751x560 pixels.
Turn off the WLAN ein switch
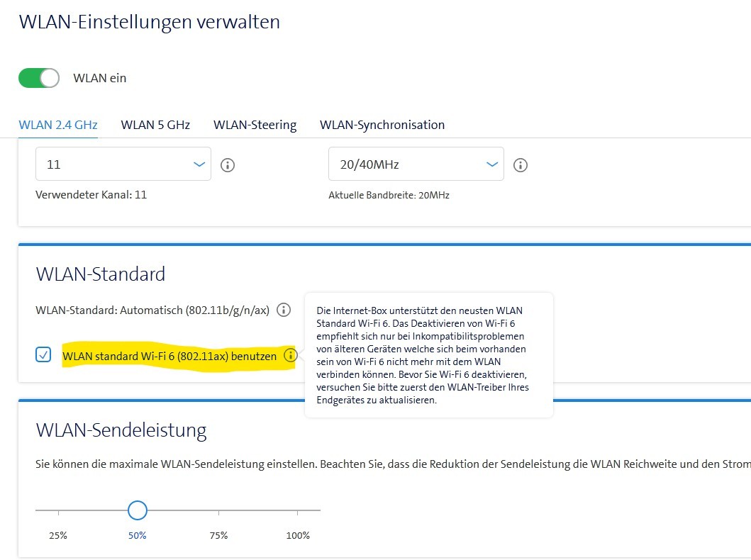coord(38,77)
